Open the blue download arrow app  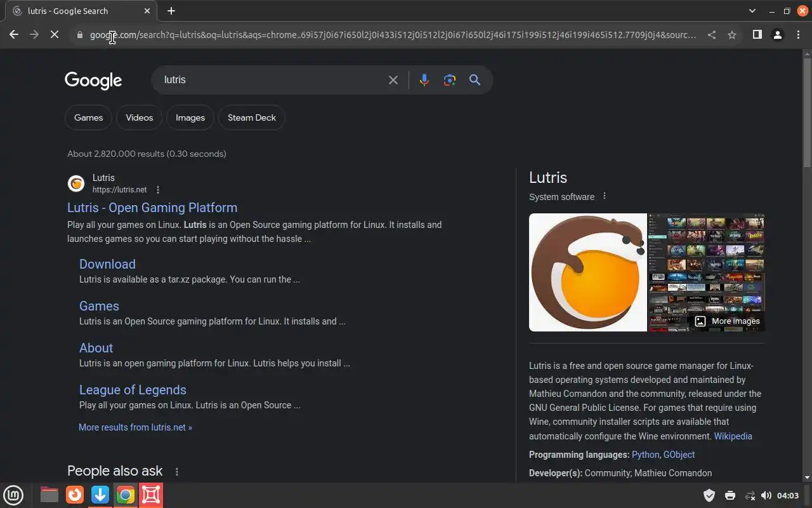tap(100, 495)
